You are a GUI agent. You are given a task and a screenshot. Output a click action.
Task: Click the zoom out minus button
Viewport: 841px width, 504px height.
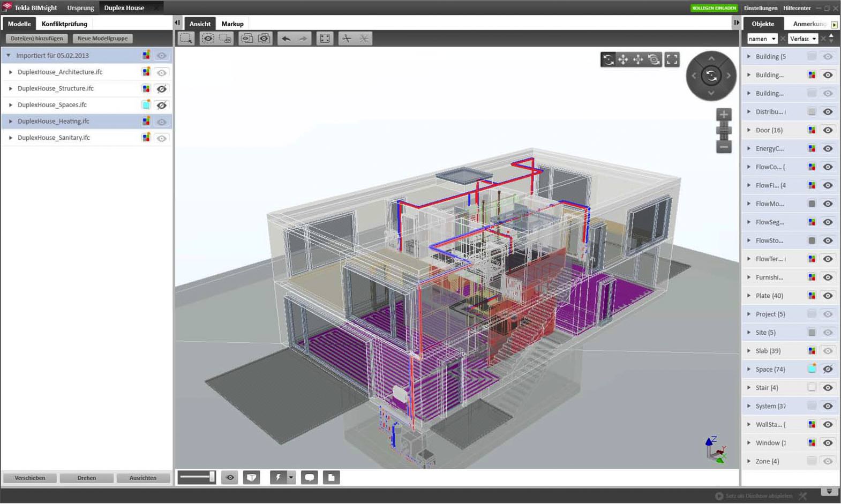[724, 146]
